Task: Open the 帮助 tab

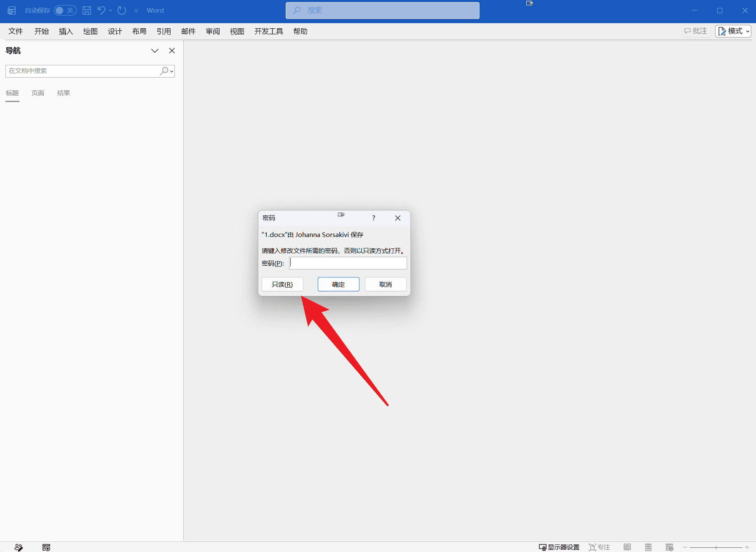Action: tap(300, 31)
